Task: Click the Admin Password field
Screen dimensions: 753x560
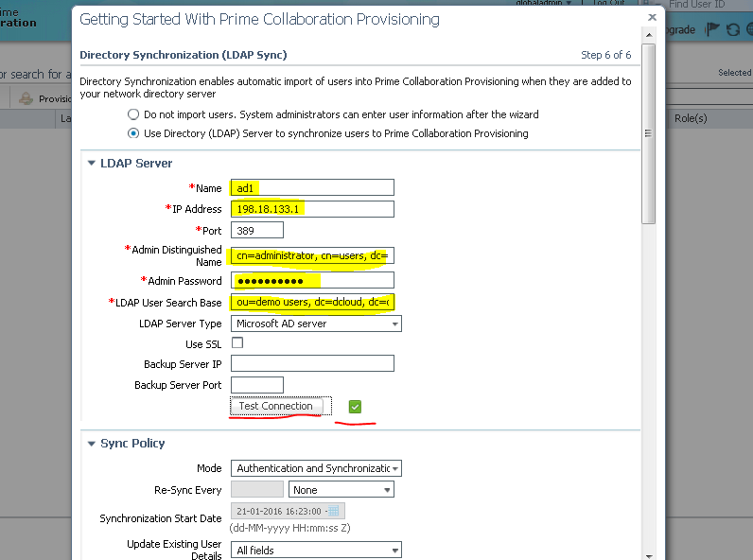Action: point(312,281)
